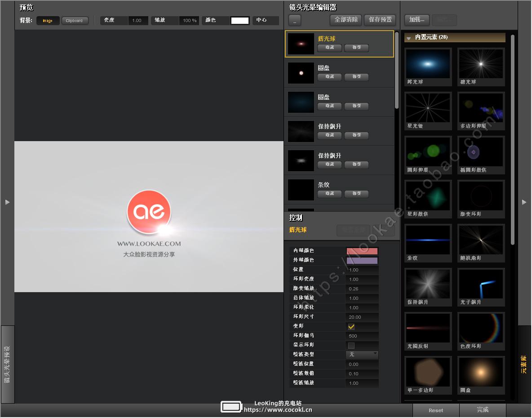Click 完成 to finish

tap(483, 410)
